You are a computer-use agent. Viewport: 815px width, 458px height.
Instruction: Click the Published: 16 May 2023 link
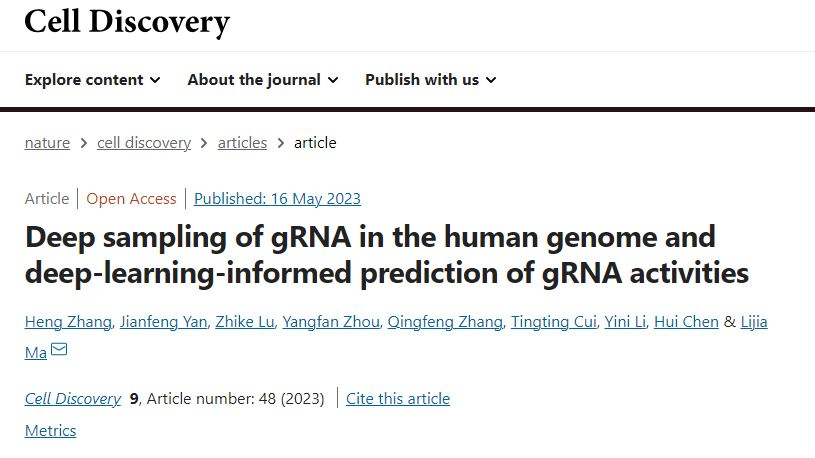click(277, 199)
